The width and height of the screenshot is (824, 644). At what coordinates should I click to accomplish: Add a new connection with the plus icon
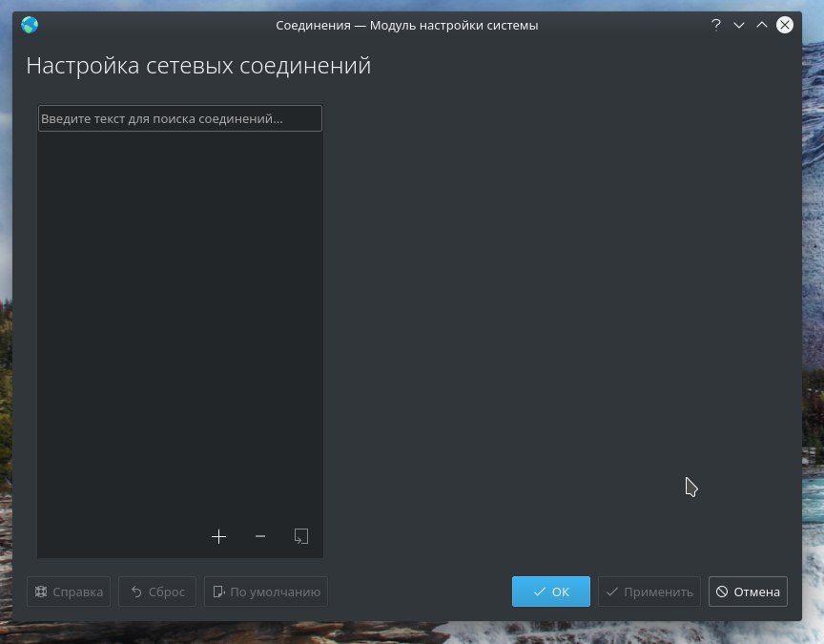218,536
